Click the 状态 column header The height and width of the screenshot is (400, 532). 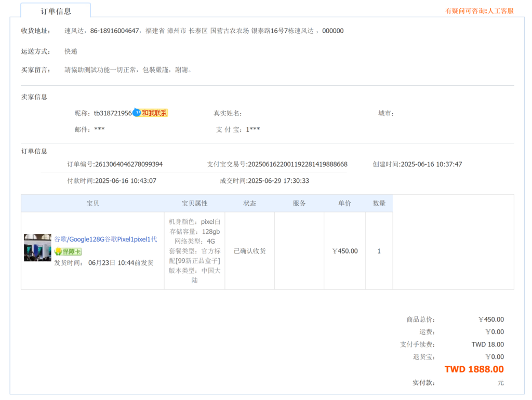(250, 203)
